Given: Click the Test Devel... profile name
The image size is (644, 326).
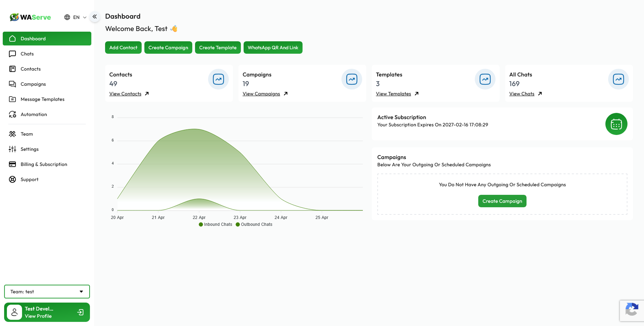Looking at the screenshot, I should (x=39, y=309).
